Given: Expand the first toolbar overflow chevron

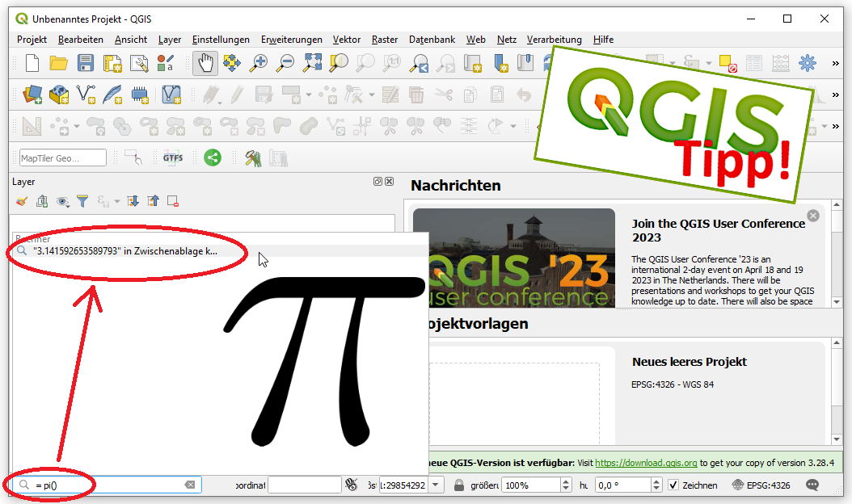Looking at the screenshot, I should coord(835,64).
